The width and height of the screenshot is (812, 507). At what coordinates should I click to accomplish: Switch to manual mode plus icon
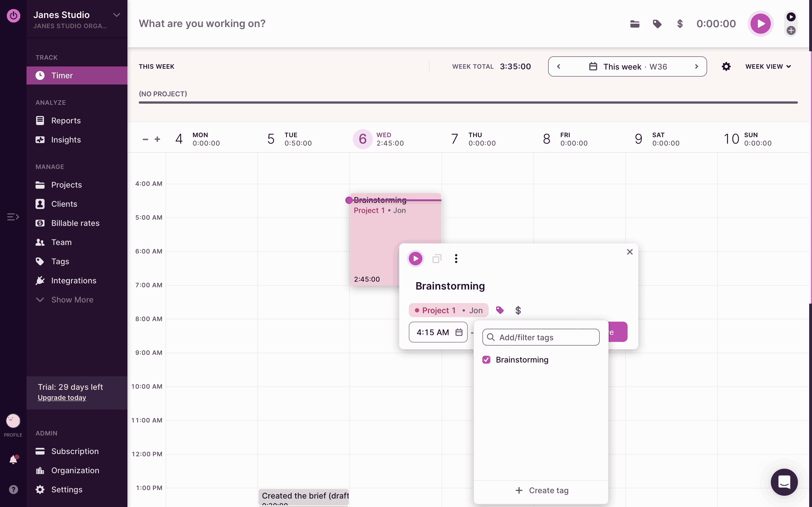(791, 30)
